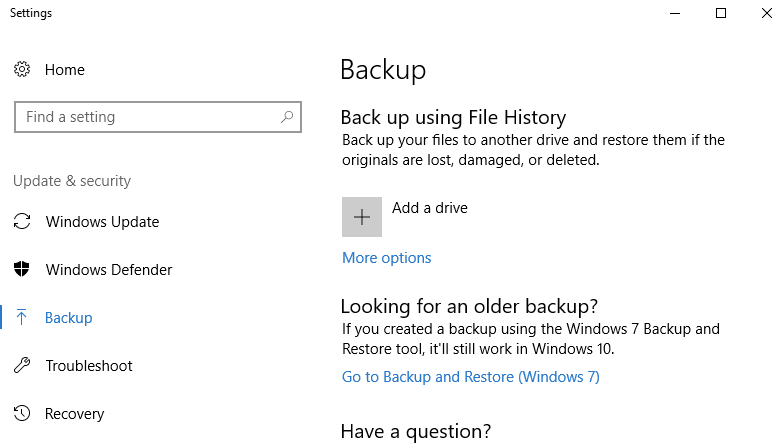Click the Have a question heading
This screenshot has height=444, width=782.
click(x=416, y=432)
